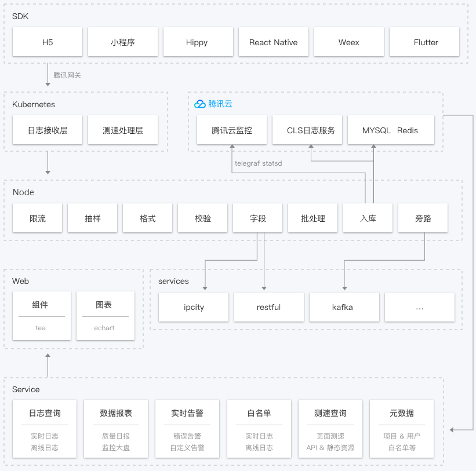This screenshot has height=471, width=476.
Task: Click the Weex SDK box
Action: [349, 42]
